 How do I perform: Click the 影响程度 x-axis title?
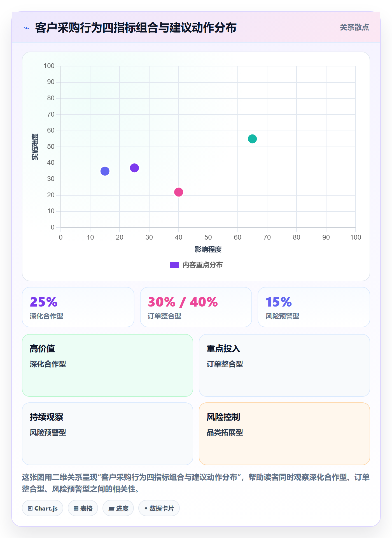(208, 249)
